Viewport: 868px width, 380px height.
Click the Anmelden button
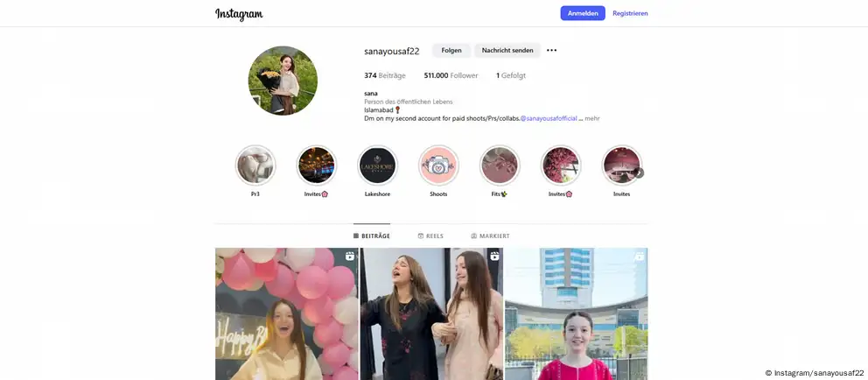[583, 13]
